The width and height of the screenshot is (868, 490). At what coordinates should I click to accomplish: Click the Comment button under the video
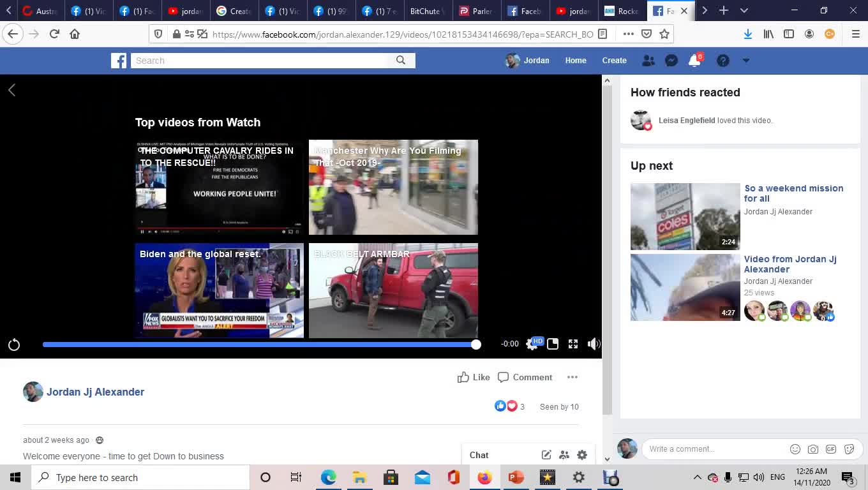[x=525, y=377]
